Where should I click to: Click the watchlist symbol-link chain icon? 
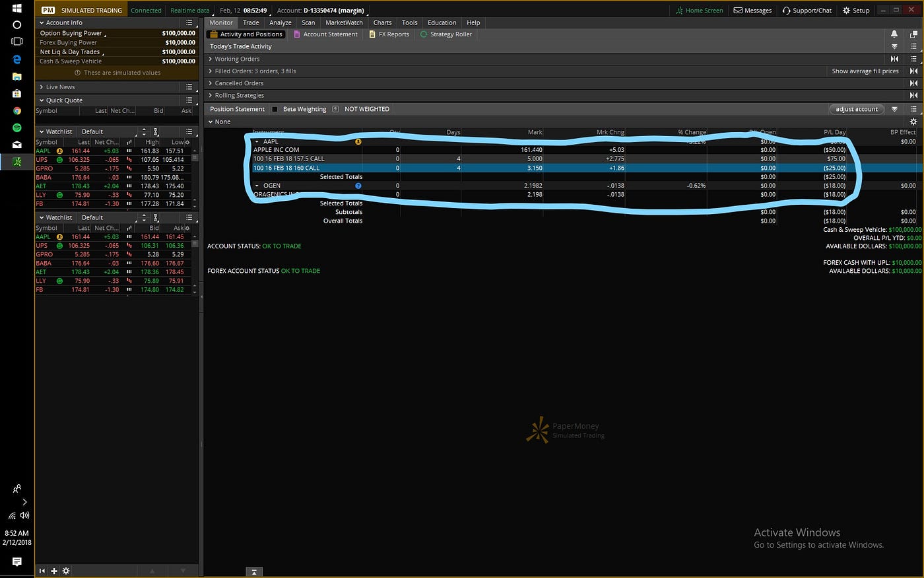[156, 131]
